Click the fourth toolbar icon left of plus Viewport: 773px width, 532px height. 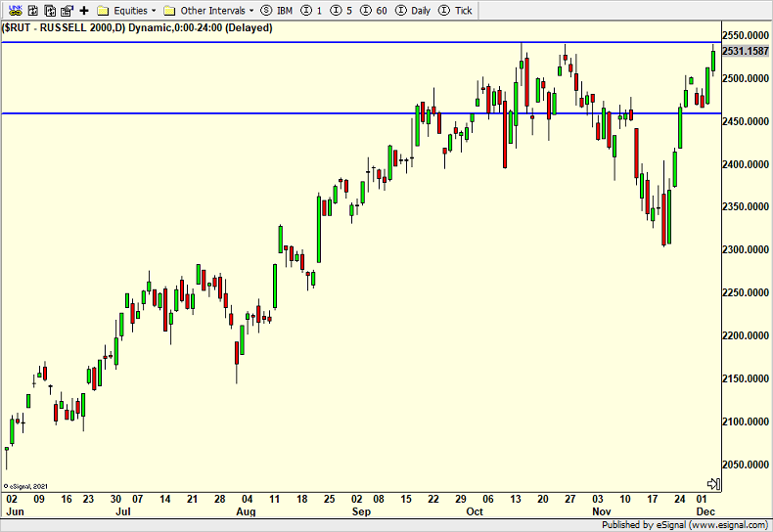click(66, 11)
